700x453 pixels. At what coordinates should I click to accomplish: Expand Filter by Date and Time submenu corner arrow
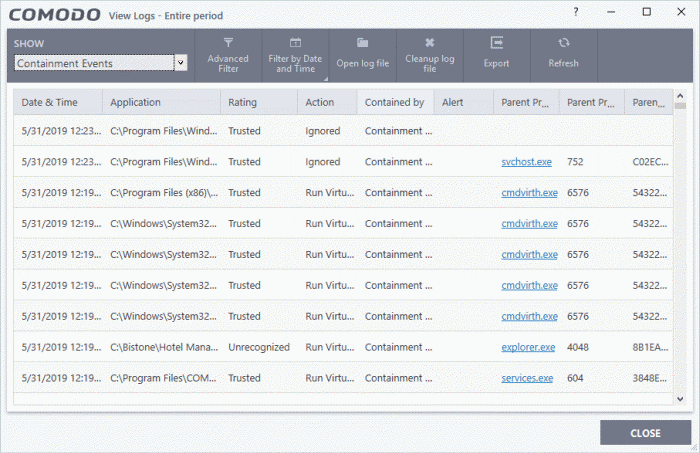tap(326, 79)
